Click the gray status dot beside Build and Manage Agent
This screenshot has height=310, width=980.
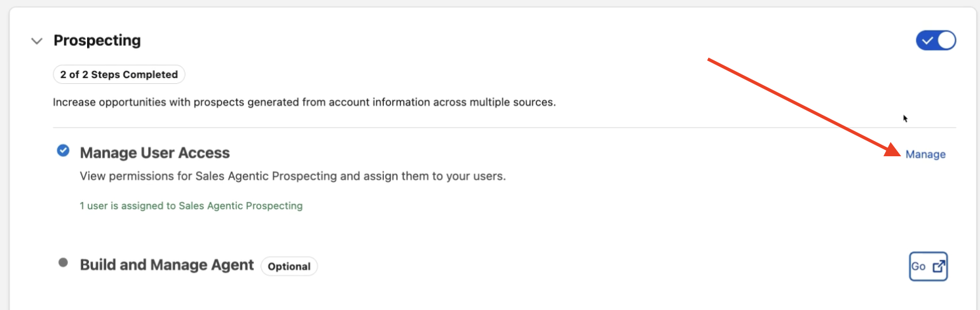(63, 262)
